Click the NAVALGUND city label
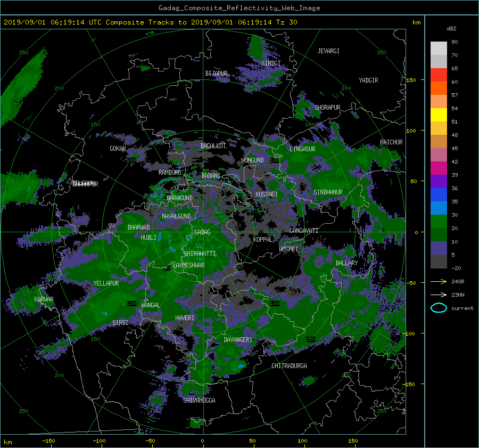Viewport: 479px width, 448px height. 176,216
